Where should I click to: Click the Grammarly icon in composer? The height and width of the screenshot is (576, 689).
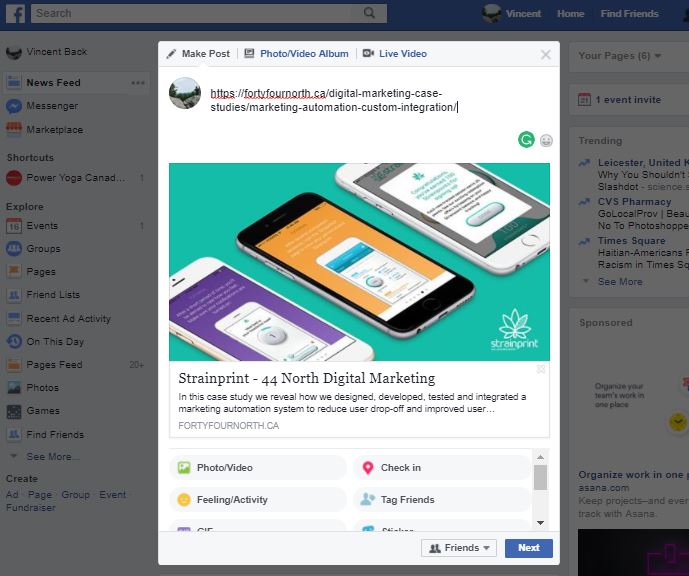[x=526, y=140]
